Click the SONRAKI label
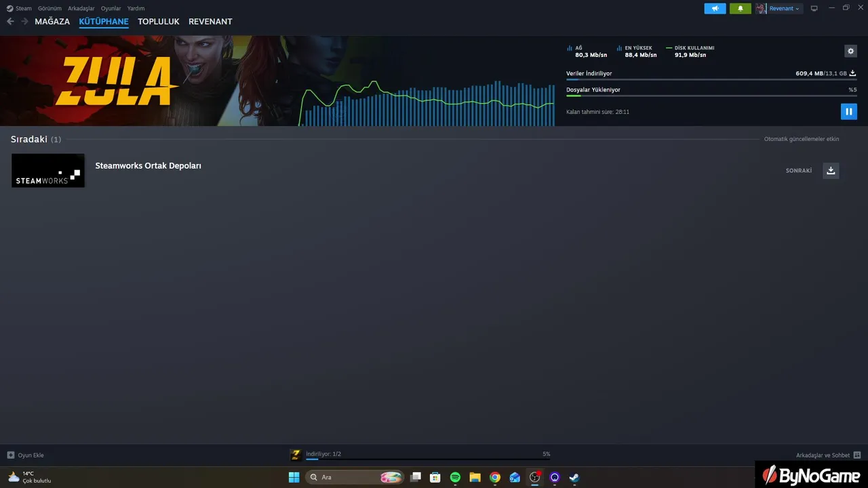 [x=799, y=171]
